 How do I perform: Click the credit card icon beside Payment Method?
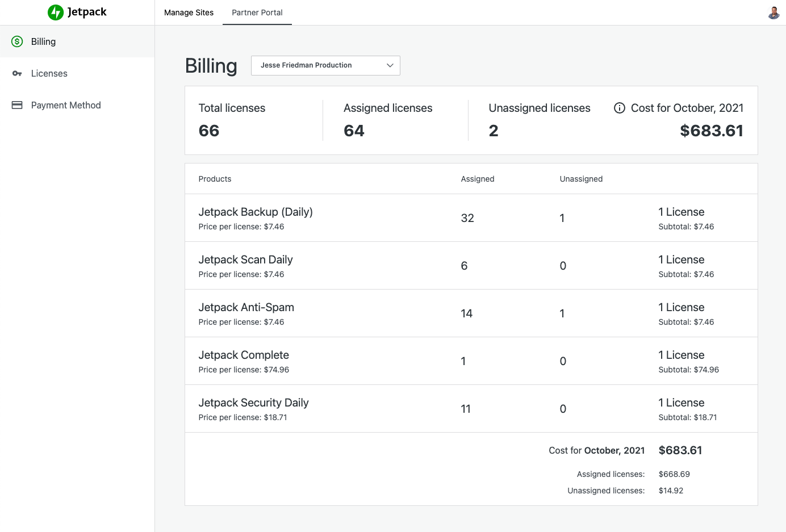[17, 105]
